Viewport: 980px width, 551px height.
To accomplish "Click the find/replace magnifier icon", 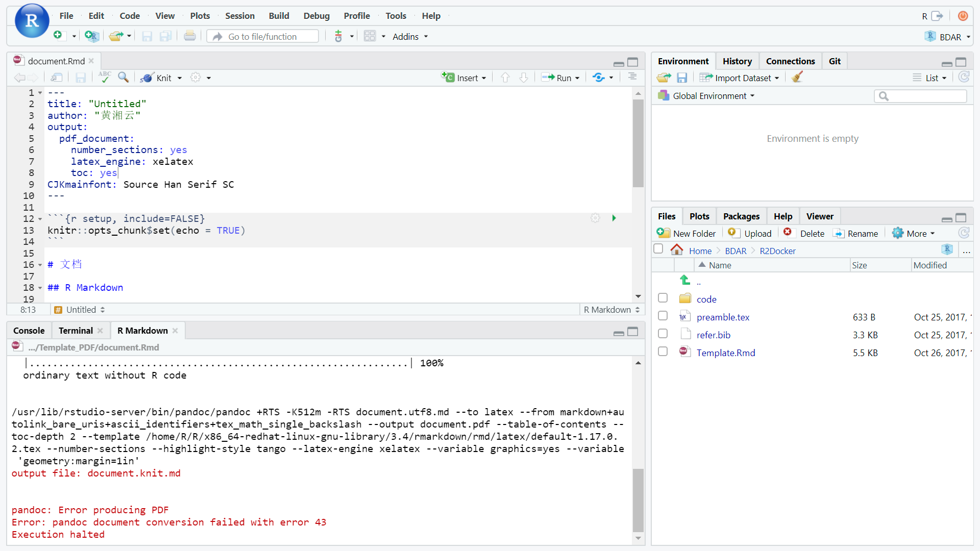I will (x=123, y=77).
